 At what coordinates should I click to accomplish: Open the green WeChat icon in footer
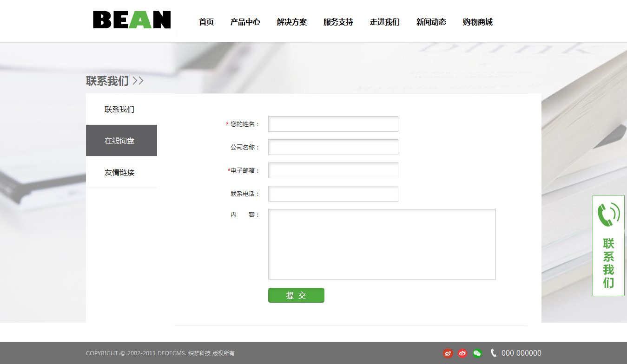[x=477, y=353]
